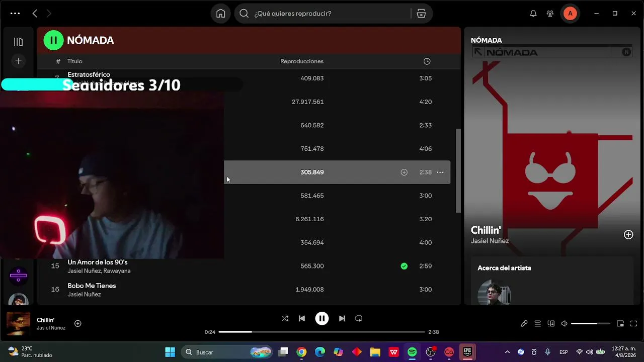Click the search field '¿Qué quieres reproducir?'
644x362 pixels.
tap(325, 14)
